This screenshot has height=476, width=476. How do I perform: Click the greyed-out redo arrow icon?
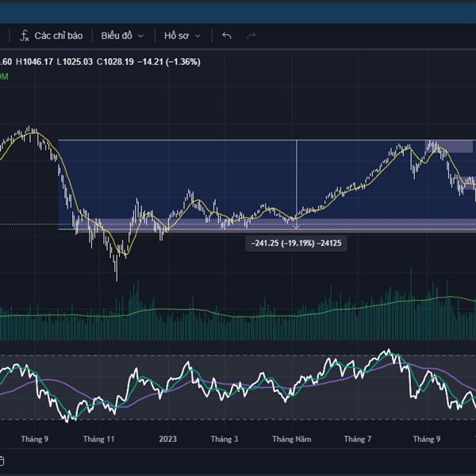pyautogui.click(x=251, y=36)
